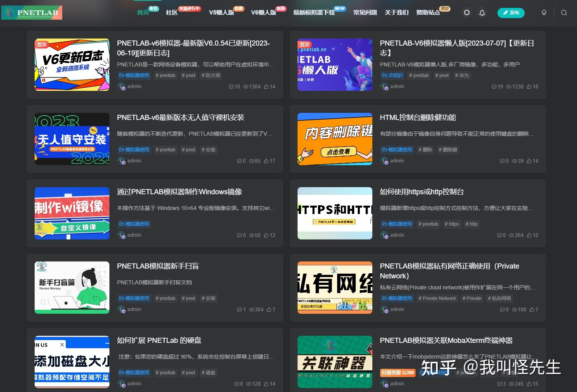Click the # 华为 tag

pos(462,75)
